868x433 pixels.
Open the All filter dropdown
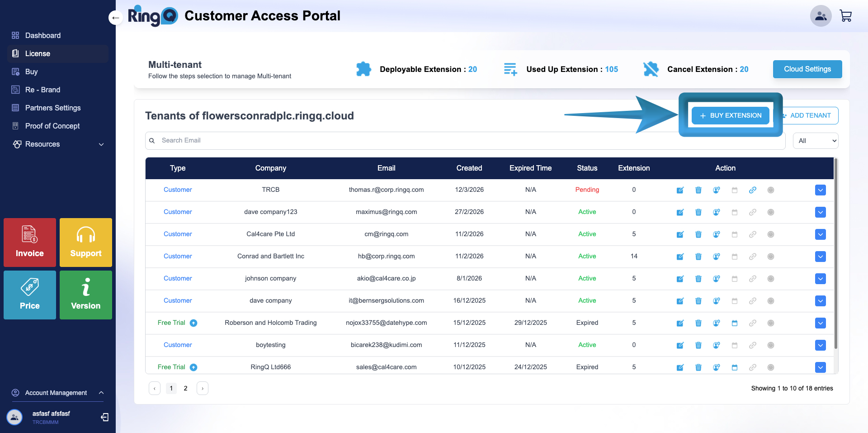815,141
